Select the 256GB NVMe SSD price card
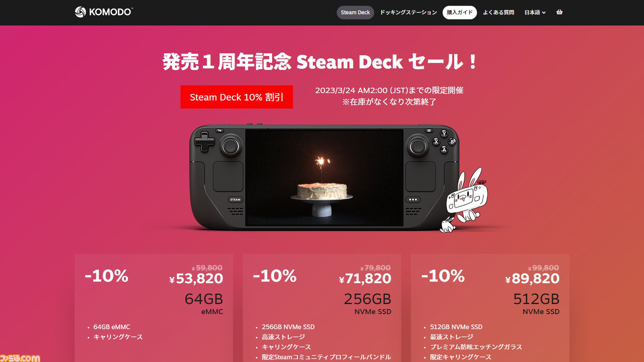This screenshot has height=362, width=644. [x=322, y=308]
